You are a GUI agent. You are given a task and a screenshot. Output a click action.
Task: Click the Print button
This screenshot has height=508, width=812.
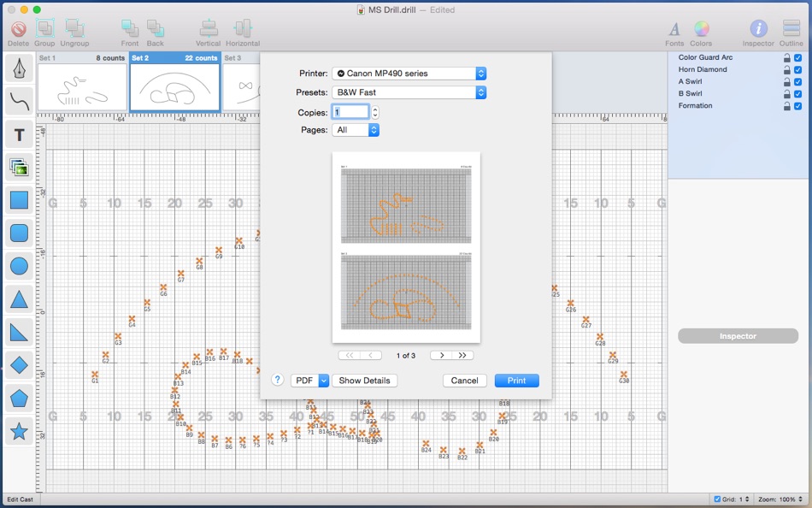click(x=517, y=381)
